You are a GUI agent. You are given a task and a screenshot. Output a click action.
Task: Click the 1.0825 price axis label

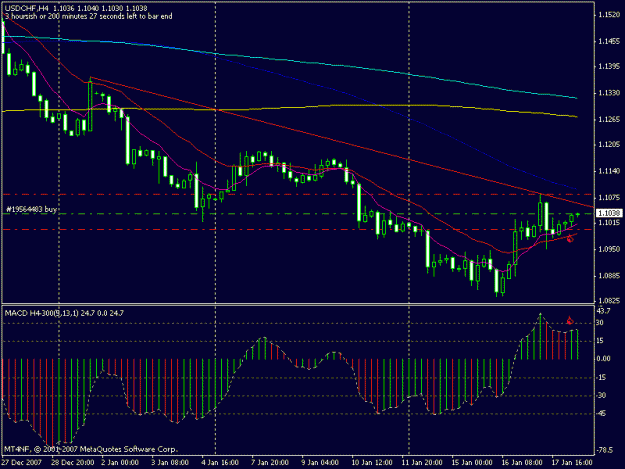tap(609, 301)
